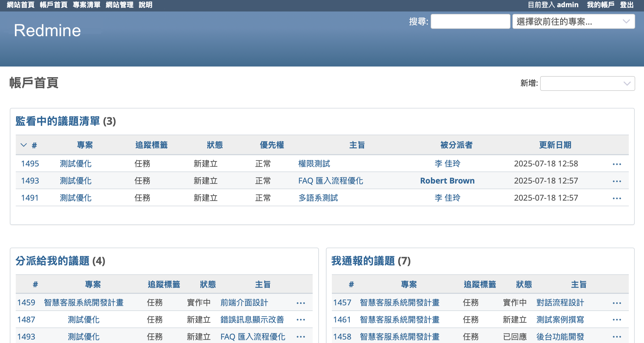Open assignee Robert Brown profile

pos(447,181)
